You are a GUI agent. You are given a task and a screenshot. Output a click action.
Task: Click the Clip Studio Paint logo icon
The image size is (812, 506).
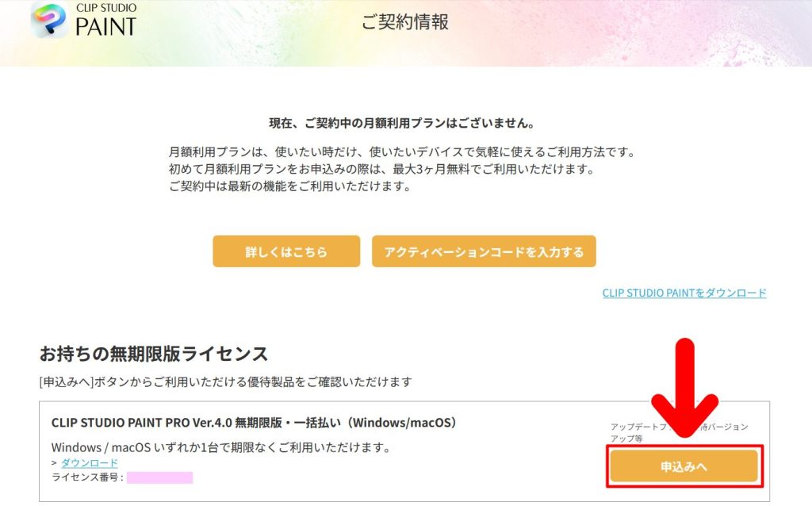click(x=48, y=21)
